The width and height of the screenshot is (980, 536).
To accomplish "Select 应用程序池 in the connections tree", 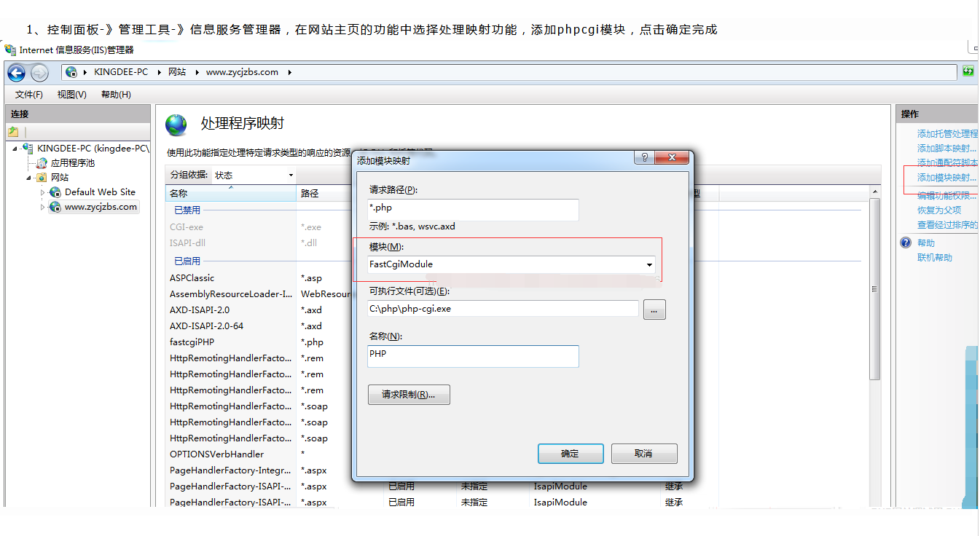I will [73, 163].
